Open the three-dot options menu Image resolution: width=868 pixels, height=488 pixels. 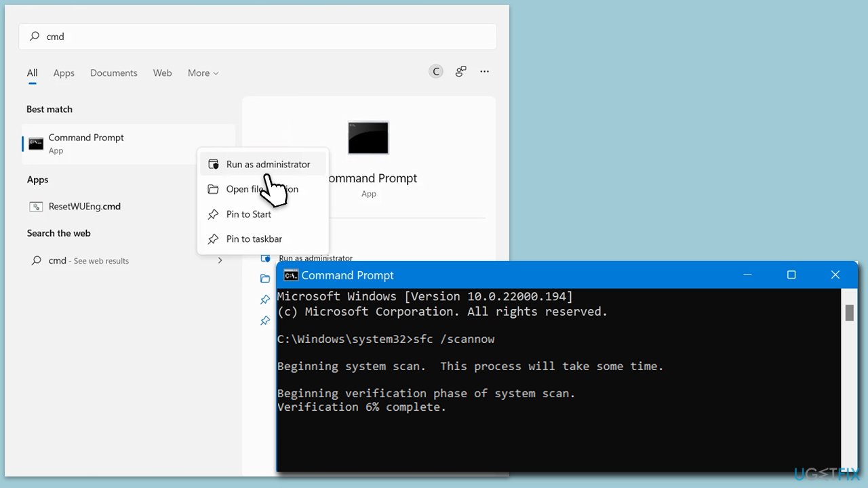pos(484,71)
